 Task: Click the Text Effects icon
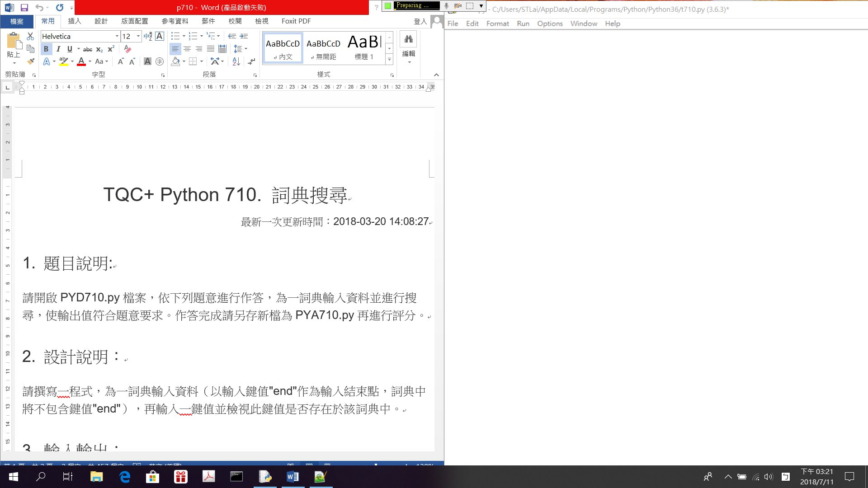pos(47,61)
